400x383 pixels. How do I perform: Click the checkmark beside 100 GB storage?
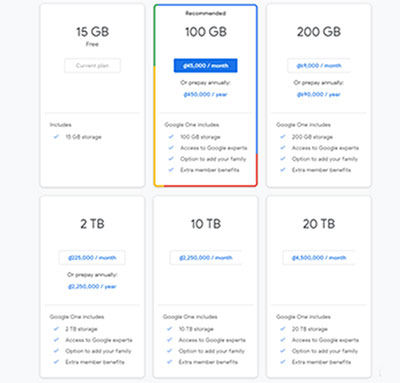point(171,137)
